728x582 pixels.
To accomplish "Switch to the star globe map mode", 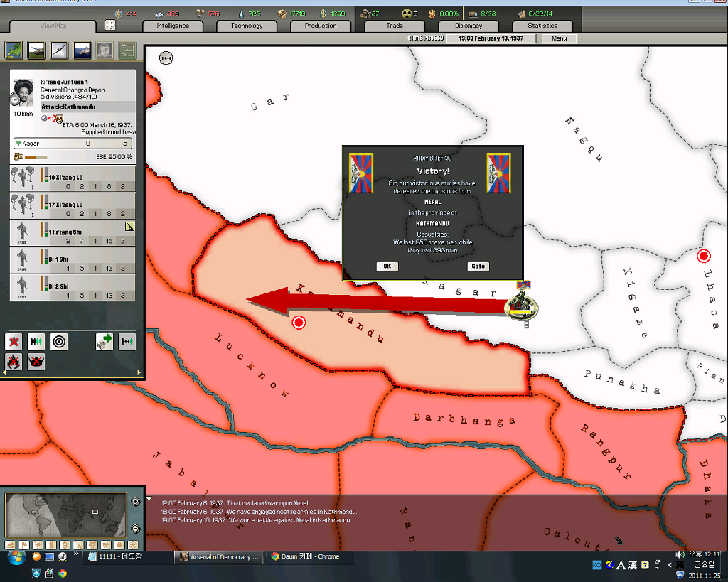I will click(133, 545).
